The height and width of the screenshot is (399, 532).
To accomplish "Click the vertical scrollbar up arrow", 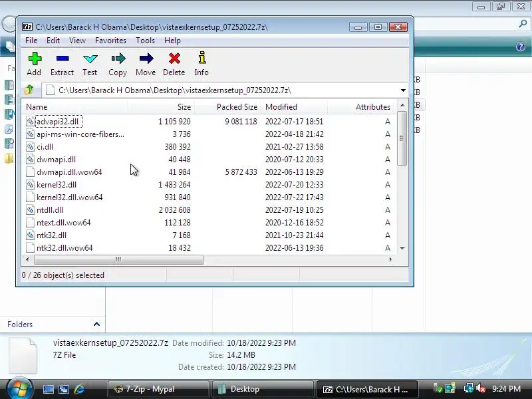I will [x=402, y=105].
